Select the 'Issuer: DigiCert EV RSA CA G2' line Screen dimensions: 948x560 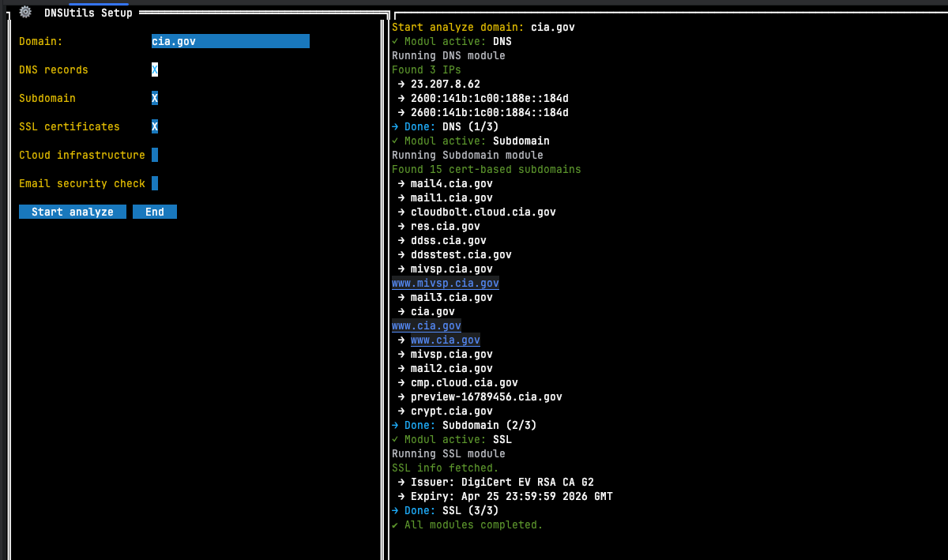click(502, 482)
